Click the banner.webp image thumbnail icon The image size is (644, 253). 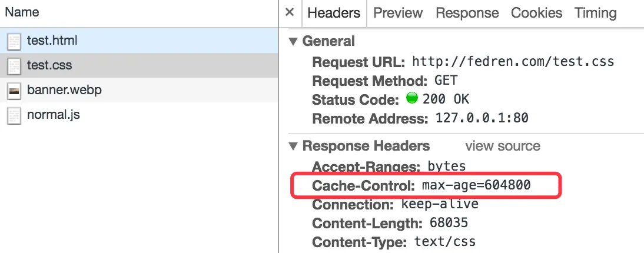point(14,91)
